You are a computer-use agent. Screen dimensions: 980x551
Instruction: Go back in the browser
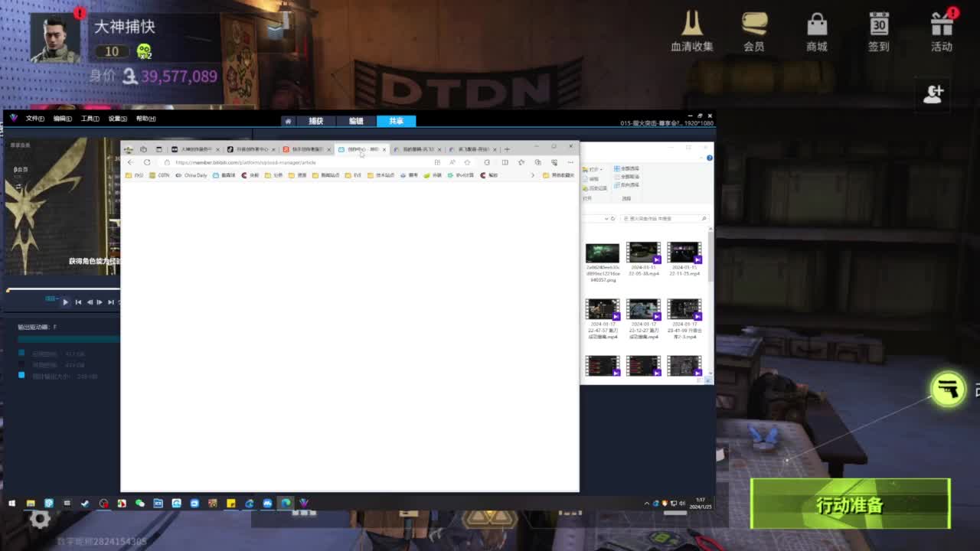click(x=130, y=162)
